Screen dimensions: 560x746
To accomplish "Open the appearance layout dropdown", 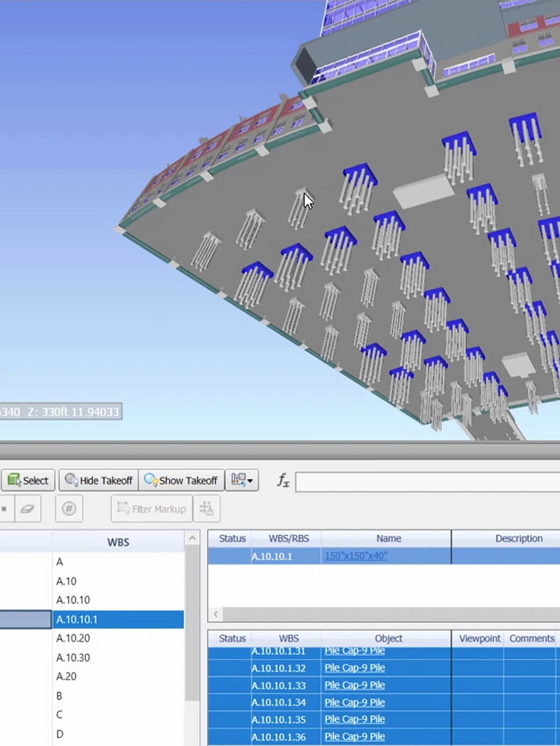I will pos(242,480).
